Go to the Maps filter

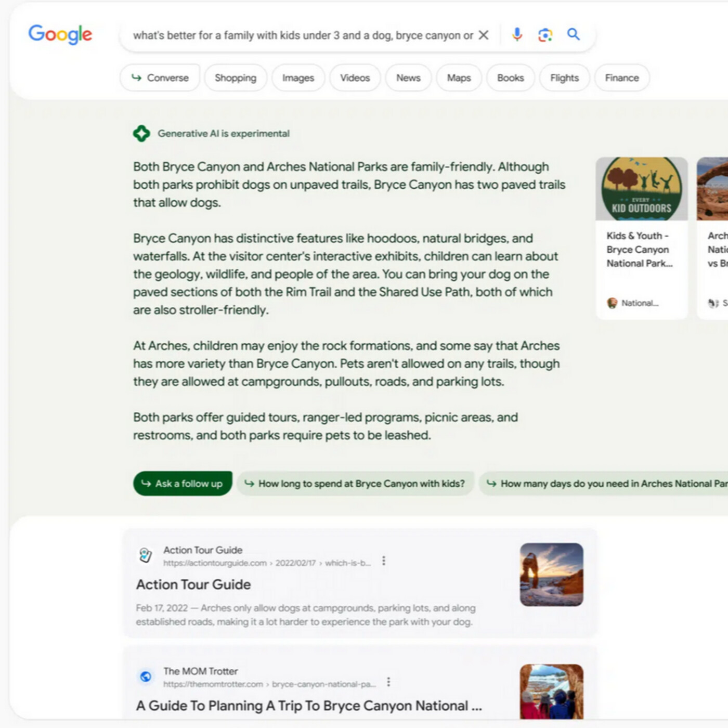tap(459, 78)
